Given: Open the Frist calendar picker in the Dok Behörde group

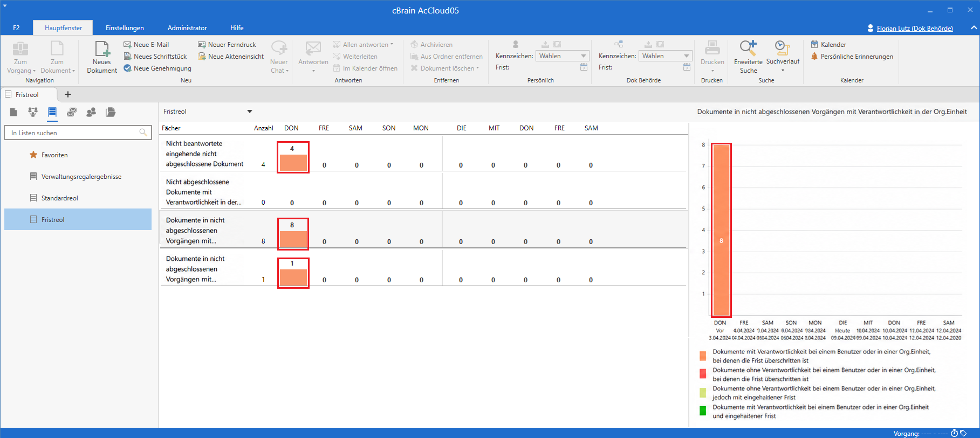Looking at the screenshot, I should pyautogui.click(x=687, y=67).
